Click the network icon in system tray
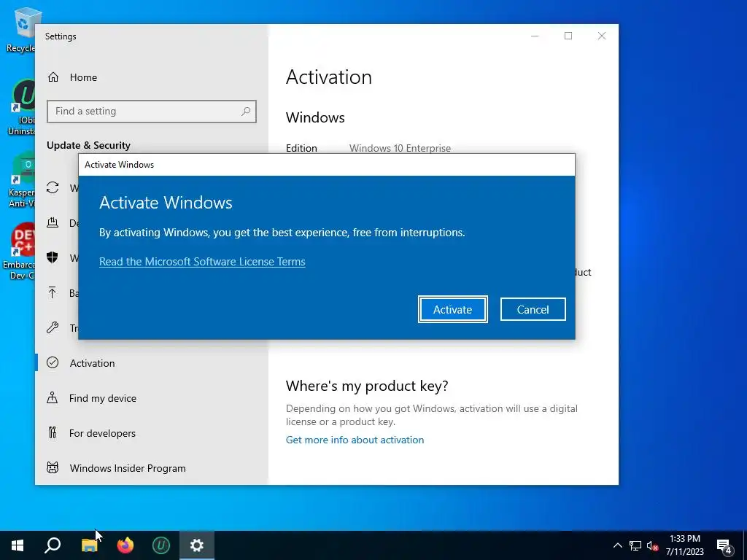Screen dimensions: 747x560 [635, 545]
